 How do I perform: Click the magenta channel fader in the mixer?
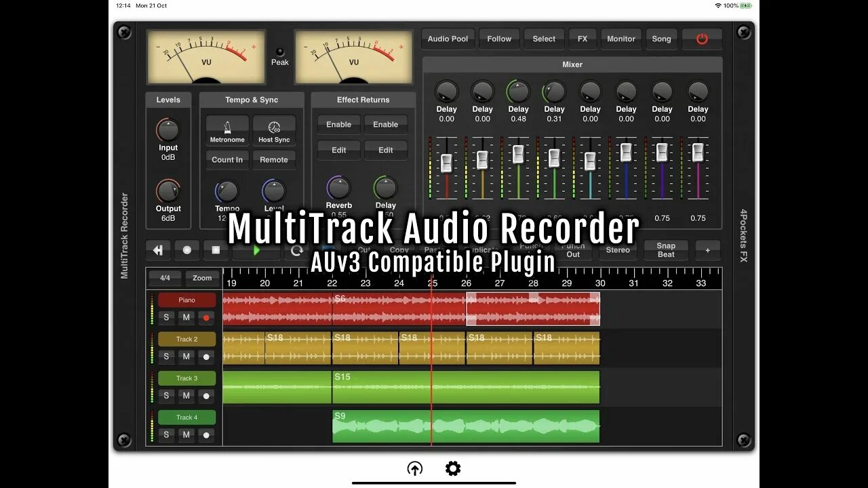point(698,152)
